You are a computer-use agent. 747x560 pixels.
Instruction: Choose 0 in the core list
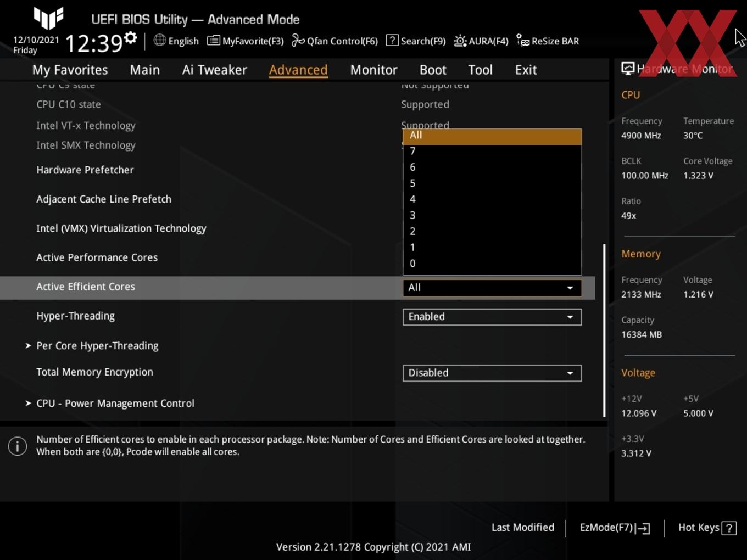[492, 263]
